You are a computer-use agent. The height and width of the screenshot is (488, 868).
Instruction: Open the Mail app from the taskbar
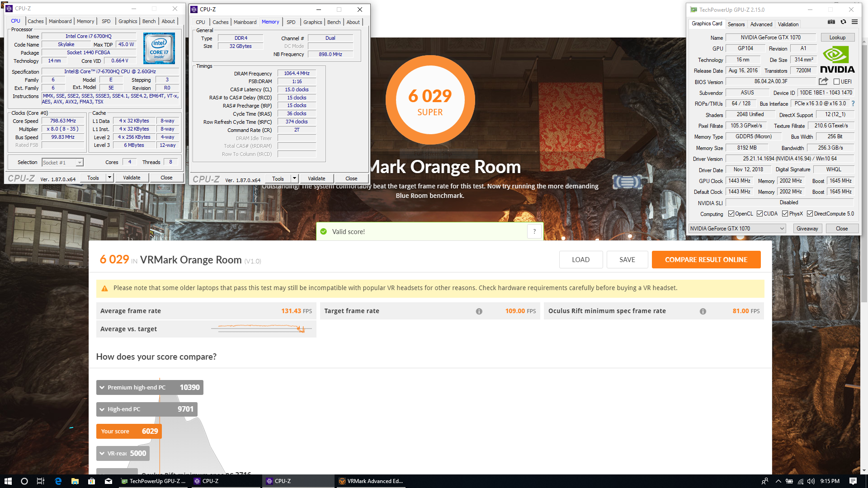(108, 481)
